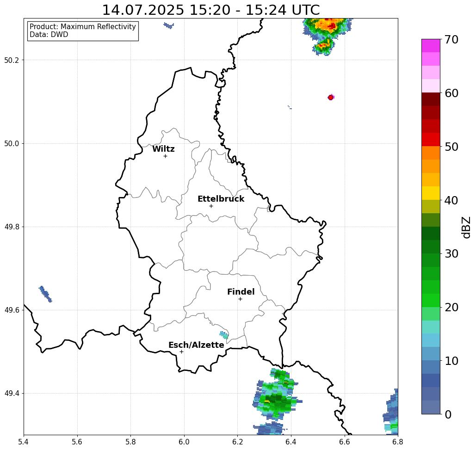Click the dark maroon colorbar segment below 60
The width and height of the screenshot is (476, 450).
(x=431, y=99)
